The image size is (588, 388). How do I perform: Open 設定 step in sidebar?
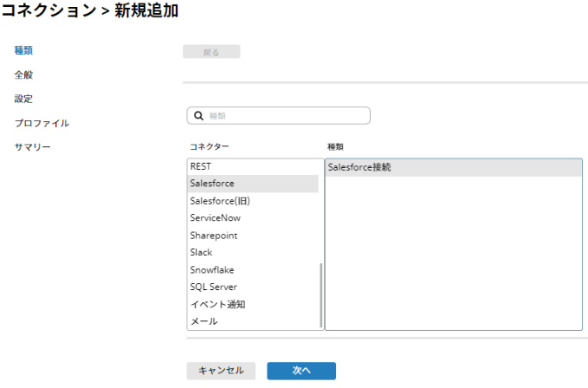pos(23,99)
